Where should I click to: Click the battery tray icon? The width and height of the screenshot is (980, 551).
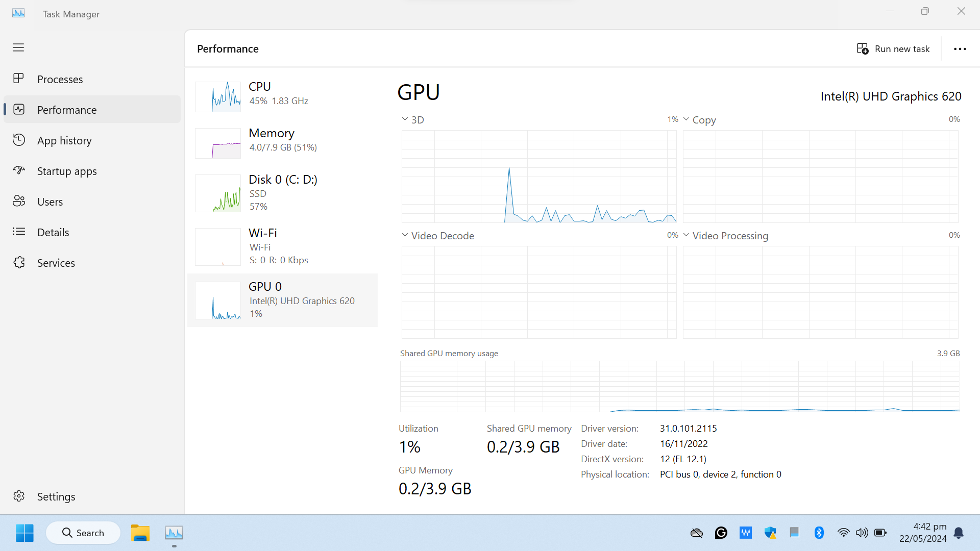[x=880, y=533]
